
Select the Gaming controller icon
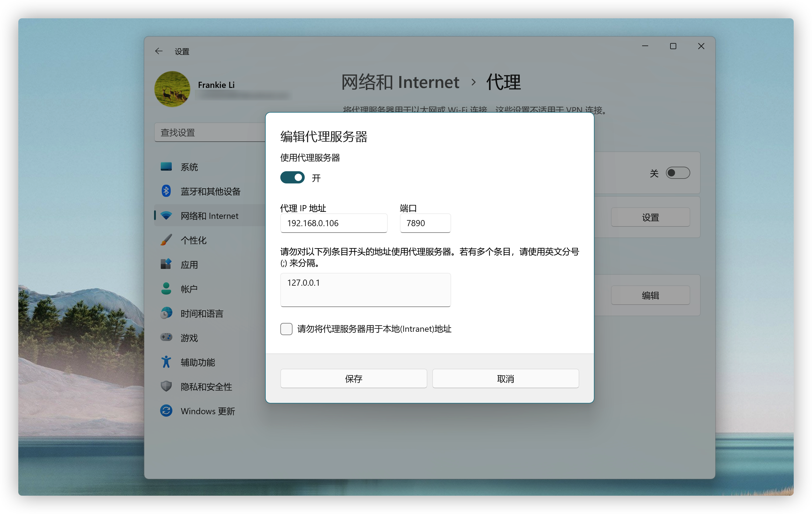point(166,338)
